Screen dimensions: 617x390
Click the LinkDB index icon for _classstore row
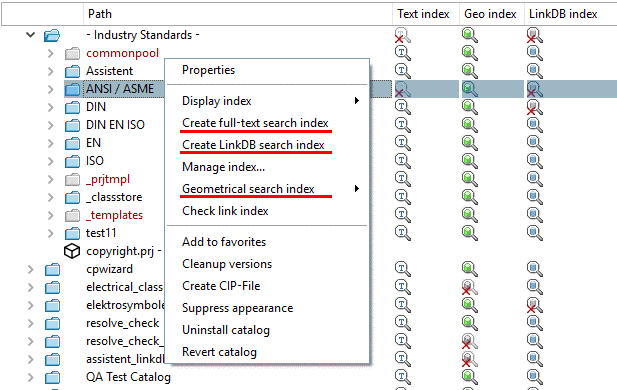tap(534, 197)
